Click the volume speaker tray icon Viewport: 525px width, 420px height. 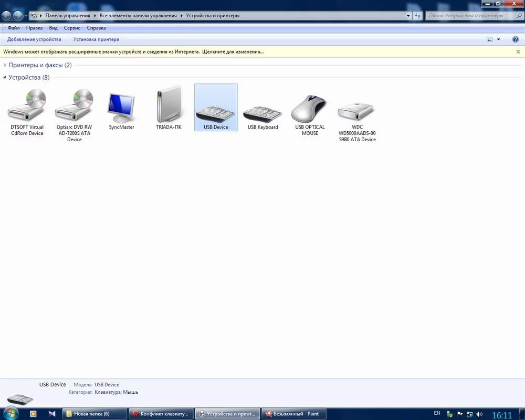479,414
